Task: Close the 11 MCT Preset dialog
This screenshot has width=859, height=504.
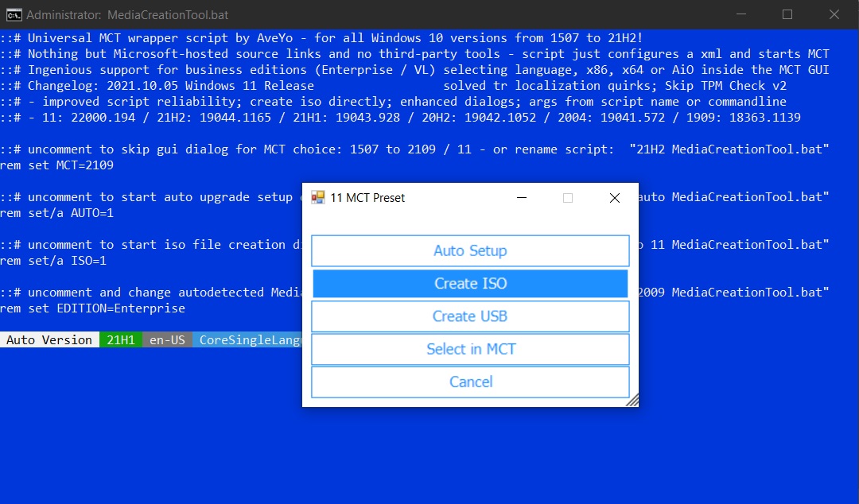Action: click(615, 198)
